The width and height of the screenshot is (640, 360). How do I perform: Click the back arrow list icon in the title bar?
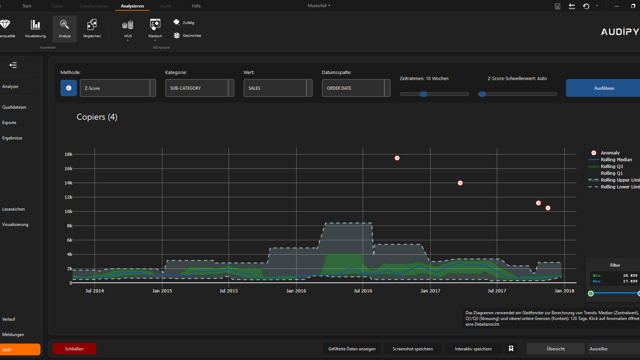[572, 6]
